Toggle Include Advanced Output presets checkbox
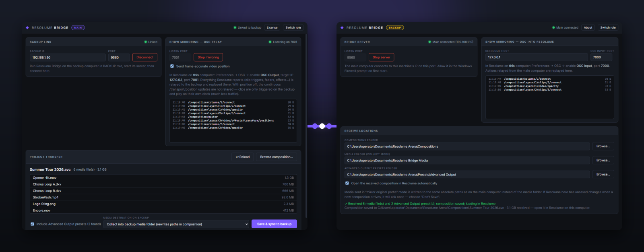Viewport: 644px width, 252px height. pos(32,224)
